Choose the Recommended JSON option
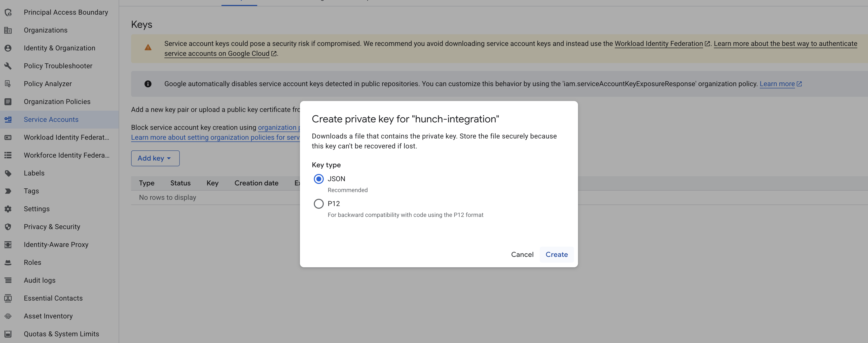The width and height of the screenshot is (868, 343). click(318, 179)
